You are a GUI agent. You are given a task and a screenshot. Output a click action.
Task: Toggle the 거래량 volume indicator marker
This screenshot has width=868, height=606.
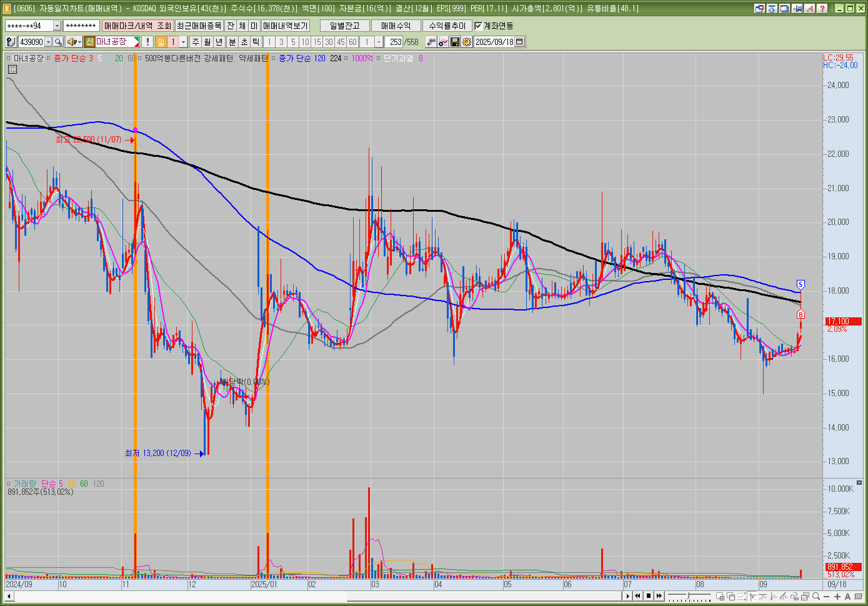point(9,484)
